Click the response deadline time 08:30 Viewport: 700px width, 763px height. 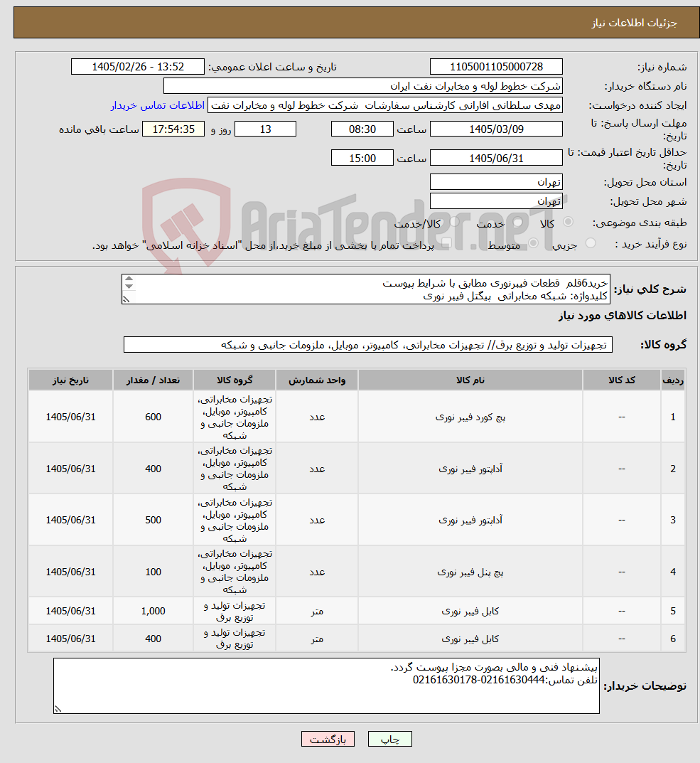tap(362, 129)
